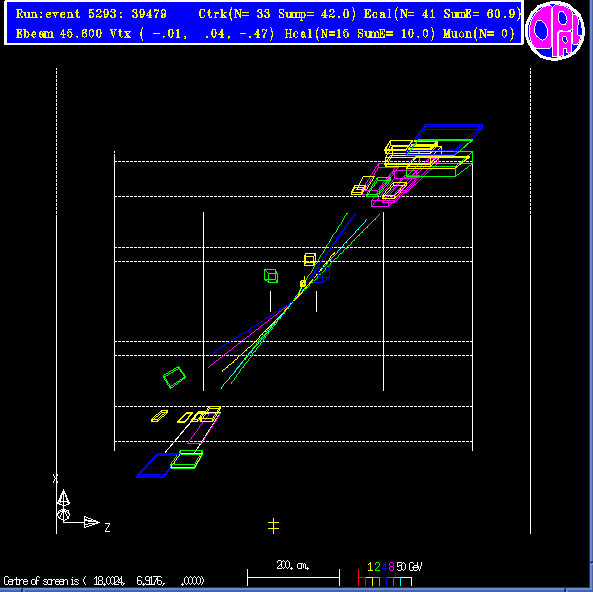593x592 pixels.
Task: Click the Ctrk N=33 Sump summary
Action: pos(277,14)
